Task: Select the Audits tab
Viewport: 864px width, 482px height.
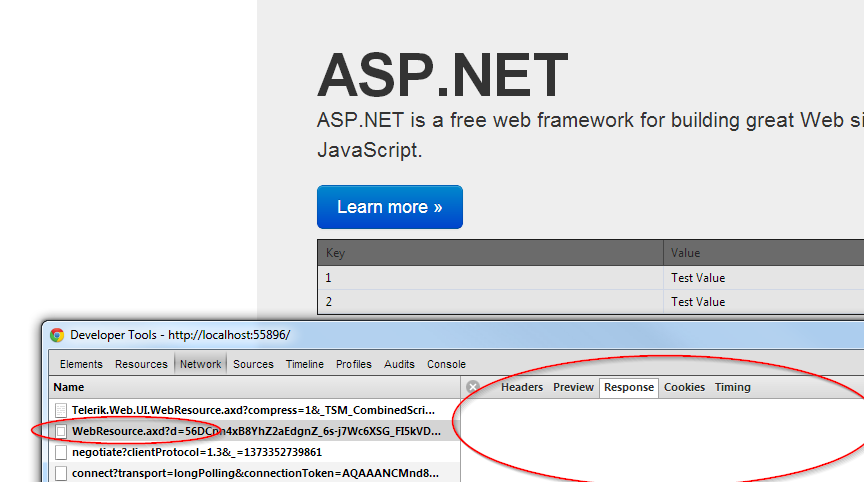Action: [x=399, y=364]
